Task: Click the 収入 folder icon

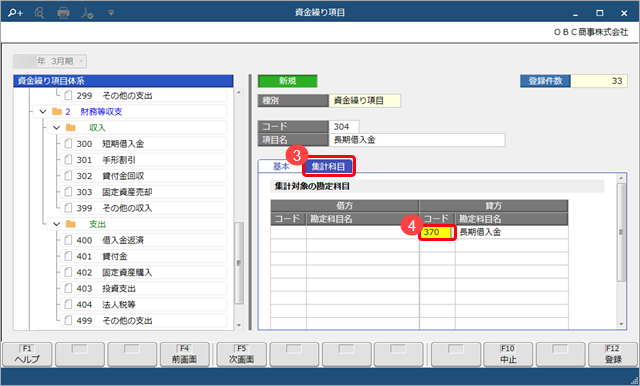Action: click(x=71, y=128)
